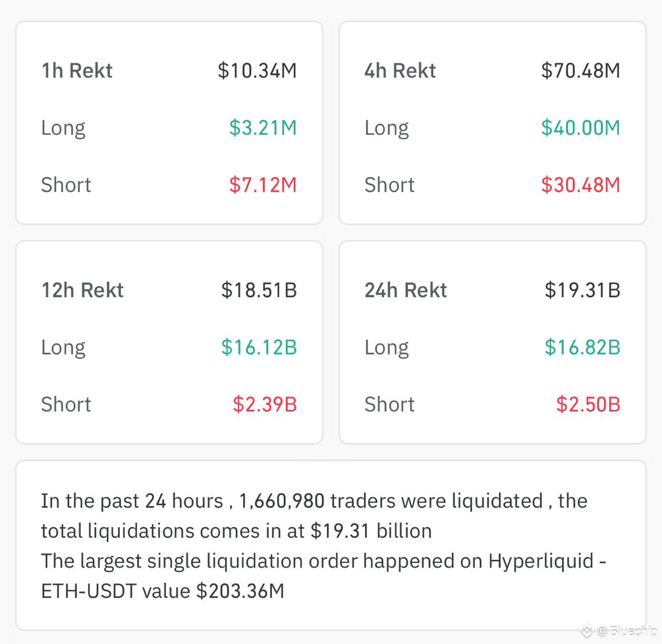Image resolution: width=662 pixels, height=644 pixels.
Task: Click the red $2.50B short value
Action: coord(588,404)
